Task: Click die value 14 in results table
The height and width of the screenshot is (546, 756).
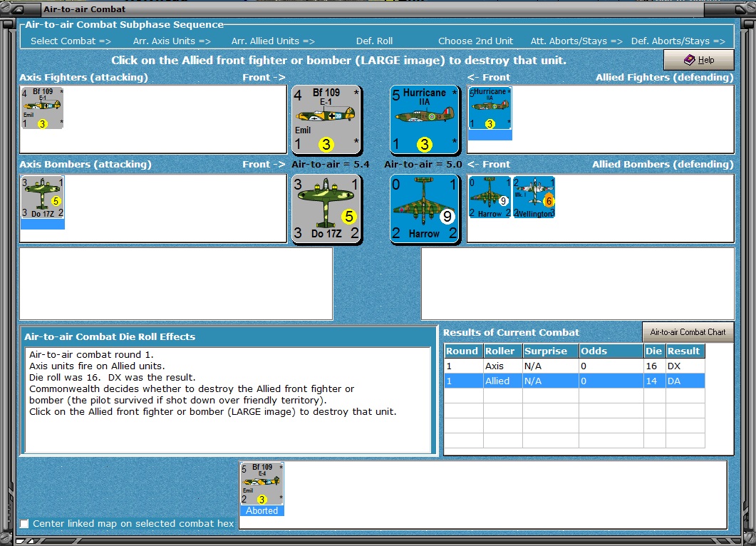Action: click(654, 381)
